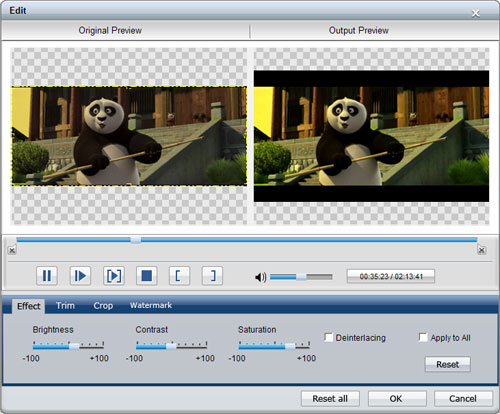Pause the video playback
Screen dimensions: 500x414
pos(47,276)
